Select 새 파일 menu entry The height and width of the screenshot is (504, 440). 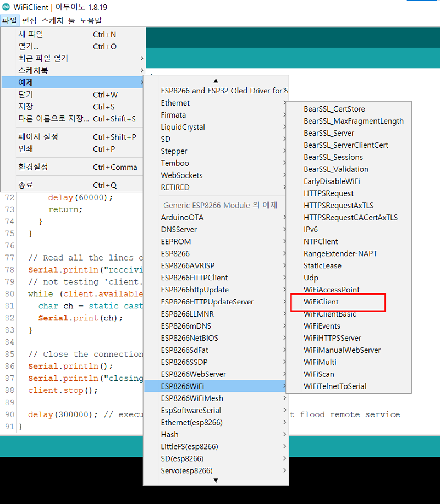tap(73, 35)
